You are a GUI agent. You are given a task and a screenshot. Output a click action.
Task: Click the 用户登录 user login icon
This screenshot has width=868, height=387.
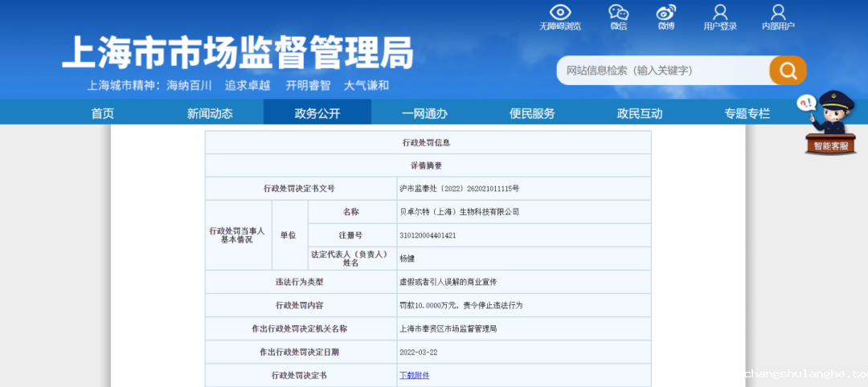pyautogui.click(x=720, y=12)
